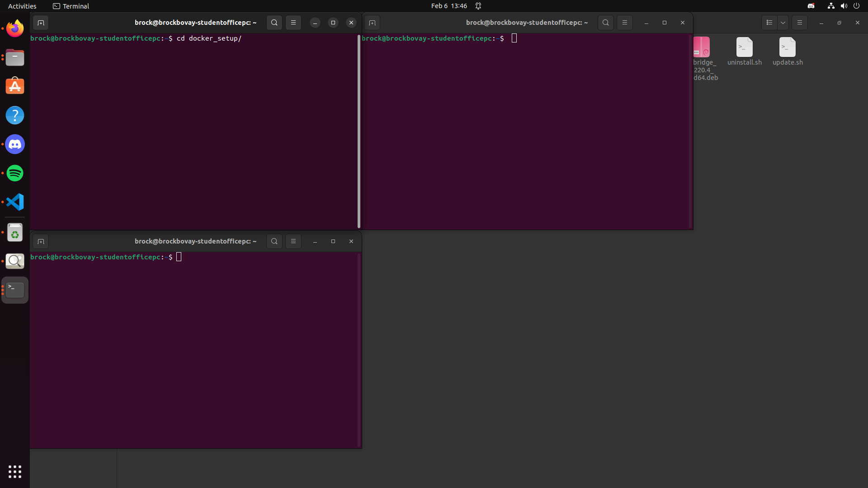The image size is (868, 488).
Task: Close the top-left terminal window
Action: (x=351, y=23)
